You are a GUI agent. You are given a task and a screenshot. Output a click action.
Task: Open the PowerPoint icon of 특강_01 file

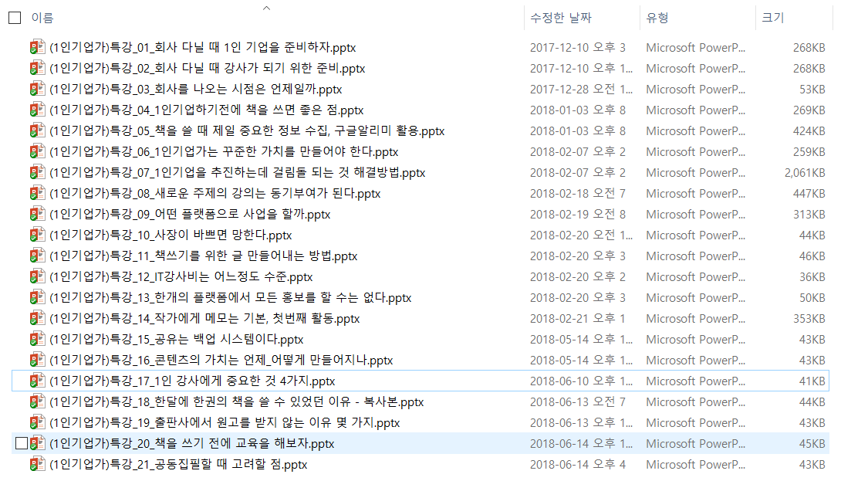[36, 47]
